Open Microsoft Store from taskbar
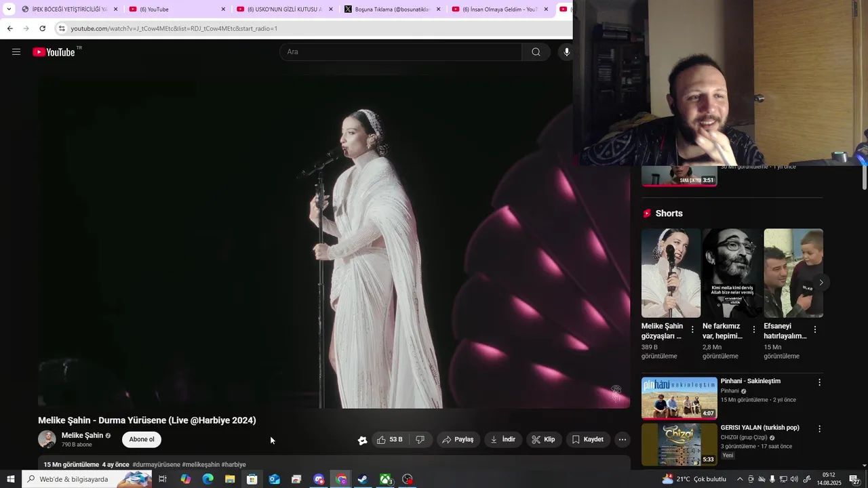868x488 pixels. [252, 479]
